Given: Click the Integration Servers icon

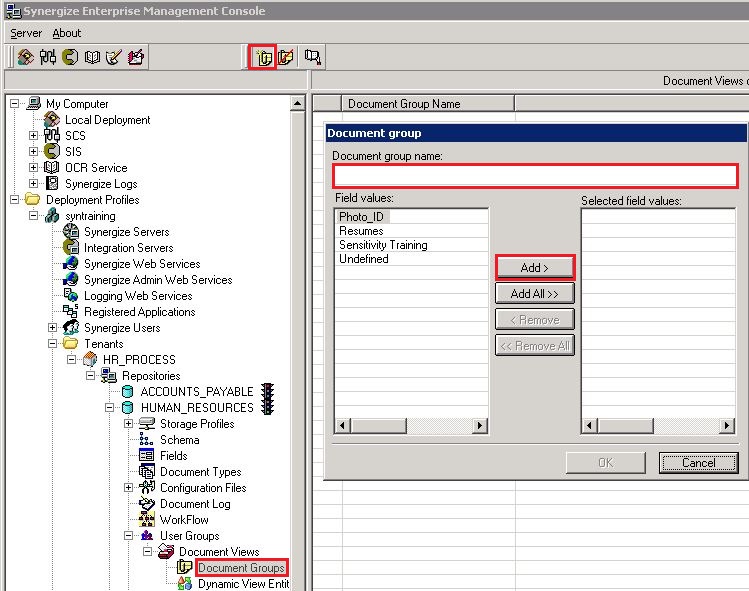Looking at the screenshot, I should (71, 247).
